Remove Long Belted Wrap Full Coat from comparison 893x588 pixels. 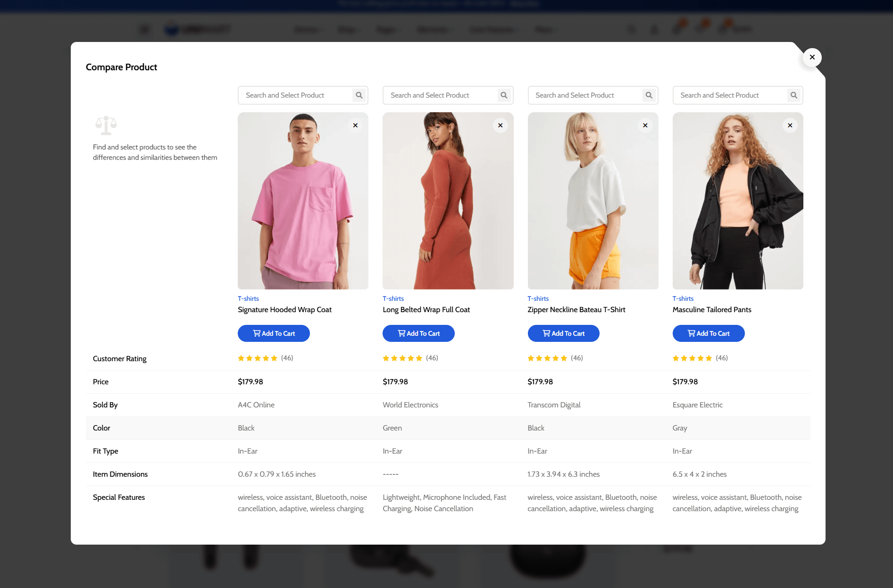coord(500,125)
